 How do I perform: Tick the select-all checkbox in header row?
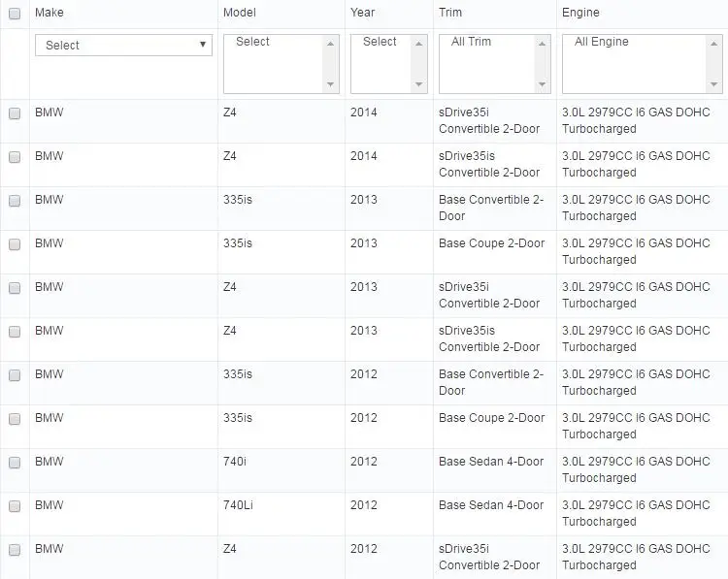(x=15, y=14)
